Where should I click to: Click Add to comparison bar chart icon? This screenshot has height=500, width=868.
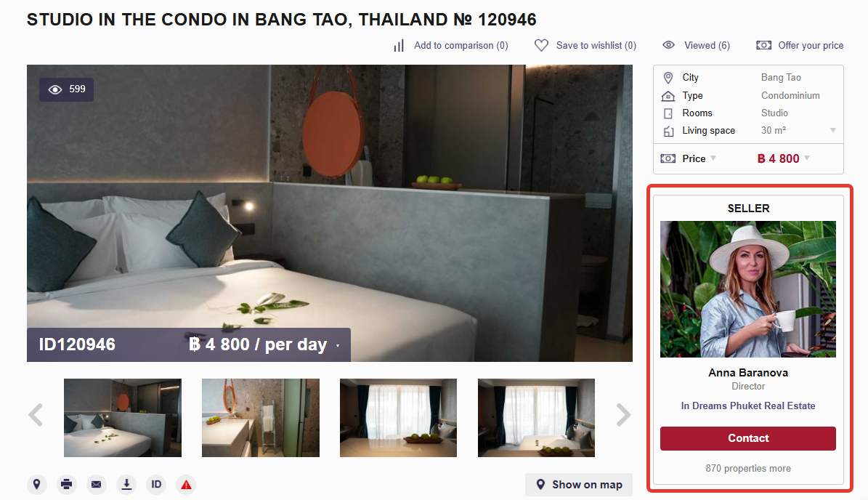399,45
